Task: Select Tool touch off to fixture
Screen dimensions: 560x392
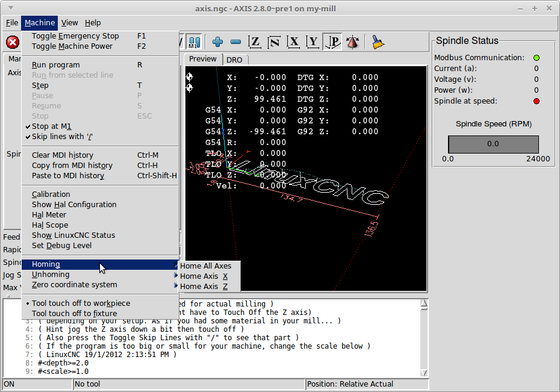Action: click(x=100, y=314)
